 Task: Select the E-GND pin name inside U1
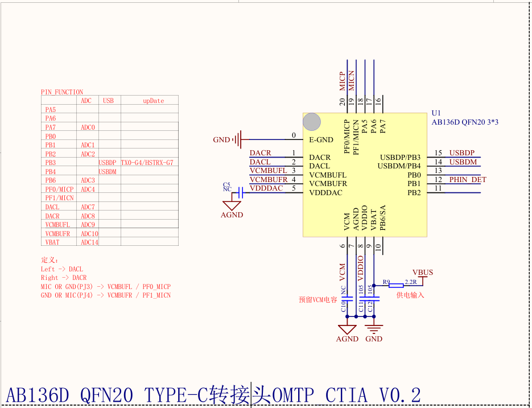[x=321, y=140]
